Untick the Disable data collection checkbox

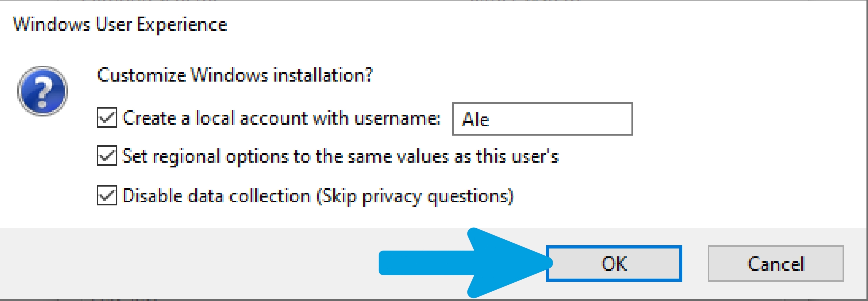tap(107, 195)
